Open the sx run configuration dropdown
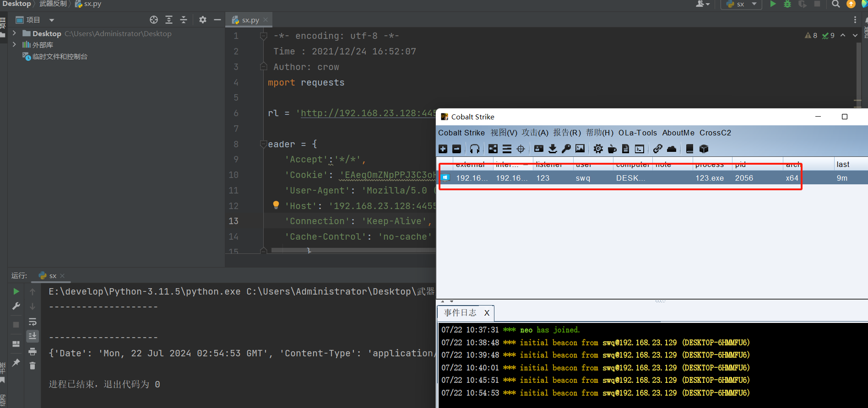Image resolution: width=868 pixels, height=408 pixels. [x=754, y=4]
